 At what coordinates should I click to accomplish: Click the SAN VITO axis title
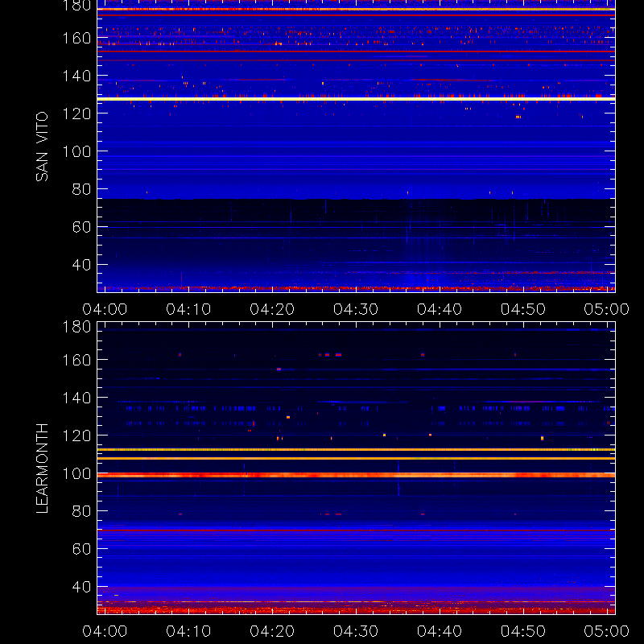[42, 147]
